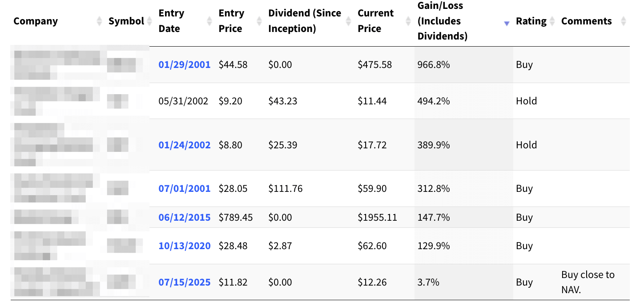
Task: Click Comments column sort arrows
Action: (x=623, y=21)
